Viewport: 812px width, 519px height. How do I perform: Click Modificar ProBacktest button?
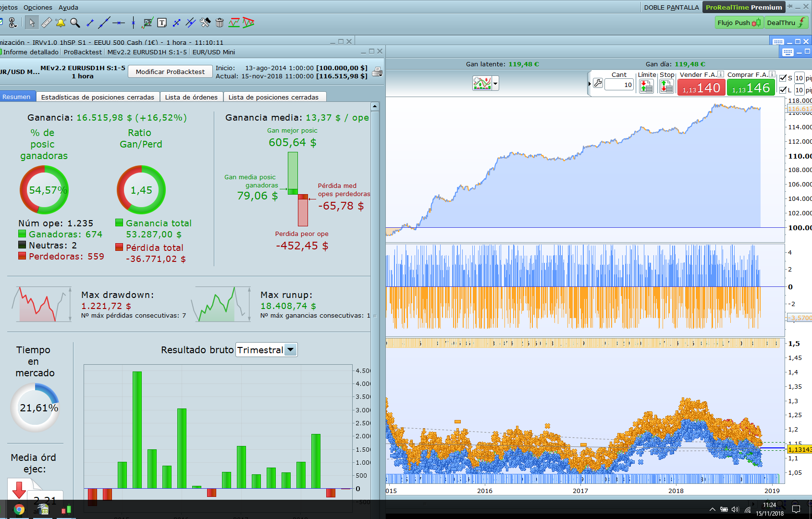pyautogui.click(x=170, y=72)
